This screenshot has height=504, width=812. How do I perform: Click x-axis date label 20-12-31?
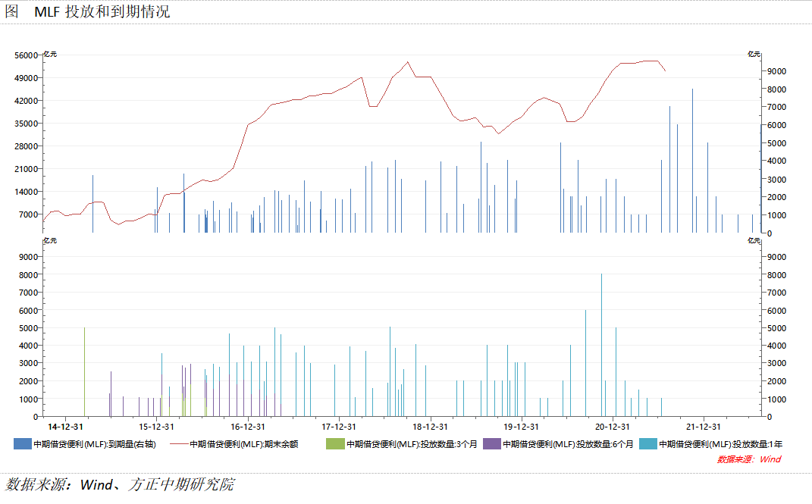tap(612, 427)
